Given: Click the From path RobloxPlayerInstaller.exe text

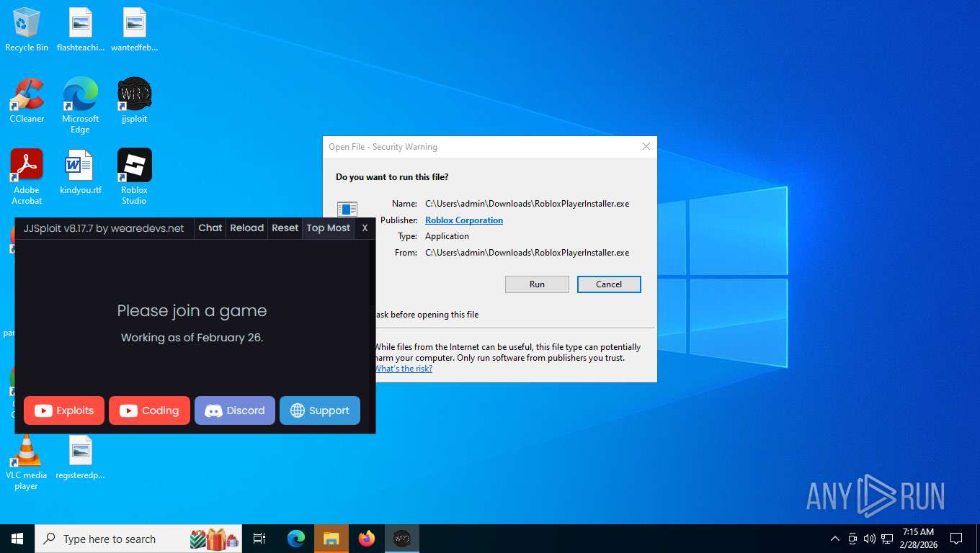Looking at the screenshot, I should click(527, 253).
